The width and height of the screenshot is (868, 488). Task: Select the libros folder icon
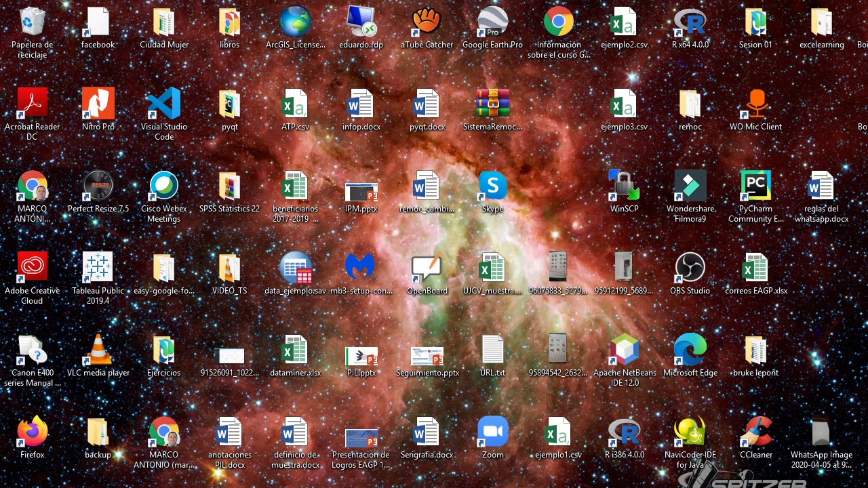pos(229,22)
